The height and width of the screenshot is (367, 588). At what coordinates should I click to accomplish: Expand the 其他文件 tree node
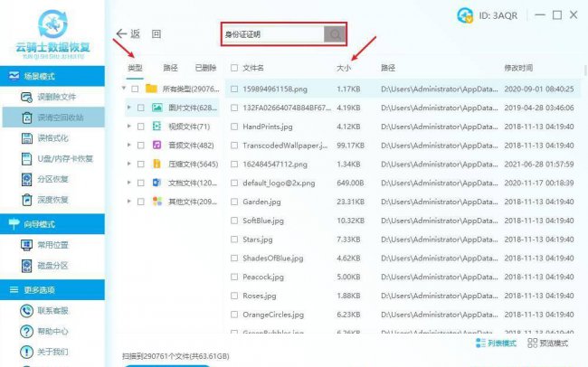[129, 202]
